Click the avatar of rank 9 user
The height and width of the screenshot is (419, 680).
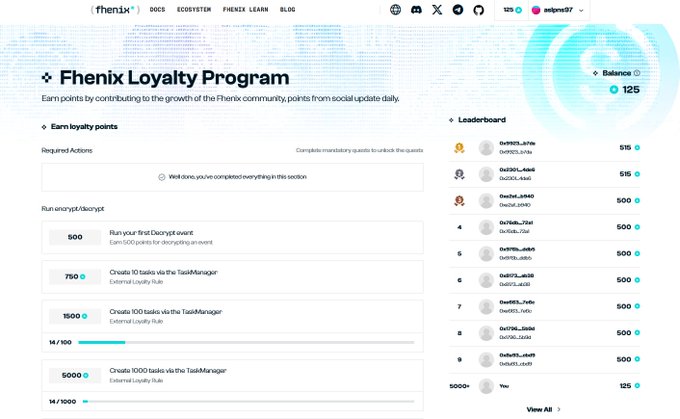(486, 360)
